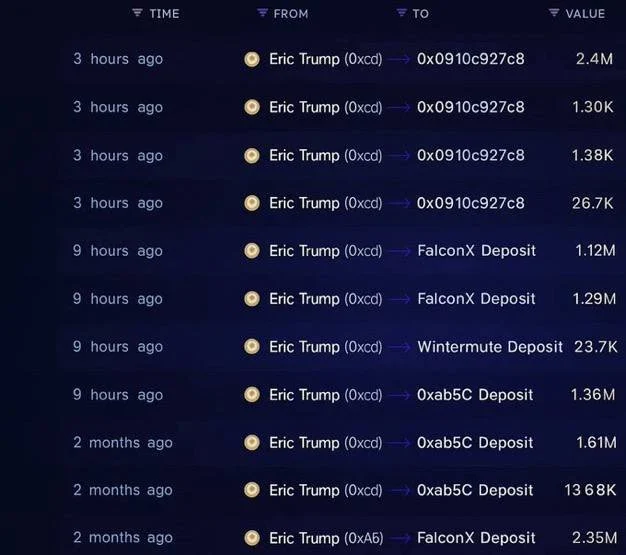Open 0x0910c927c8 address in the 1.30K row
The width and height of the screenshot is (626, 555).
pyautogui.click(x=470, y=107)
